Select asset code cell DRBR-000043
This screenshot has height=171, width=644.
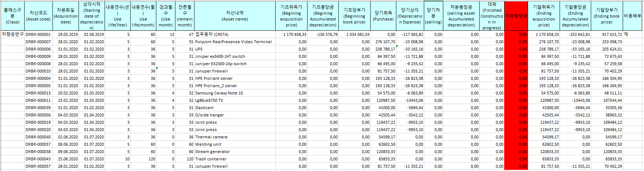tap(38, 159)
